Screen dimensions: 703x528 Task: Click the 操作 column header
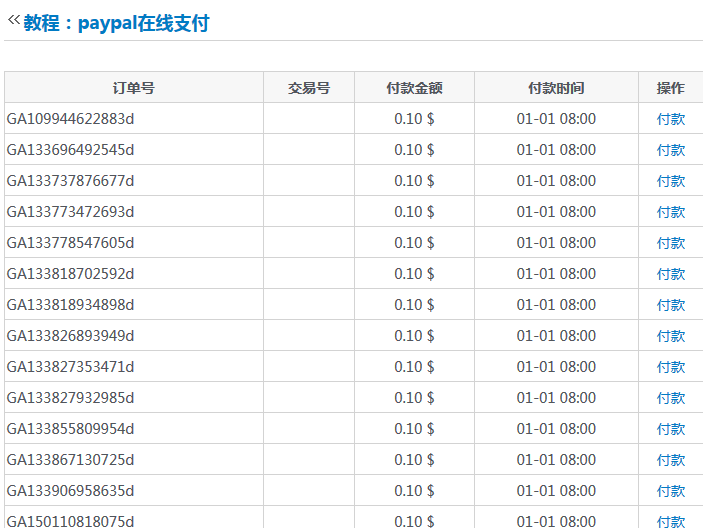click(671, 88)
